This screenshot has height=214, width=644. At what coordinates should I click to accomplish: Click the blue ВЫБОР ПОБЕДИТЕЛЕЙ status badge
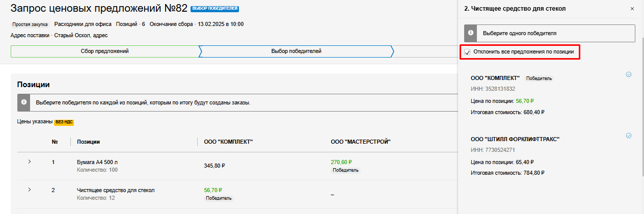[214, 9]
